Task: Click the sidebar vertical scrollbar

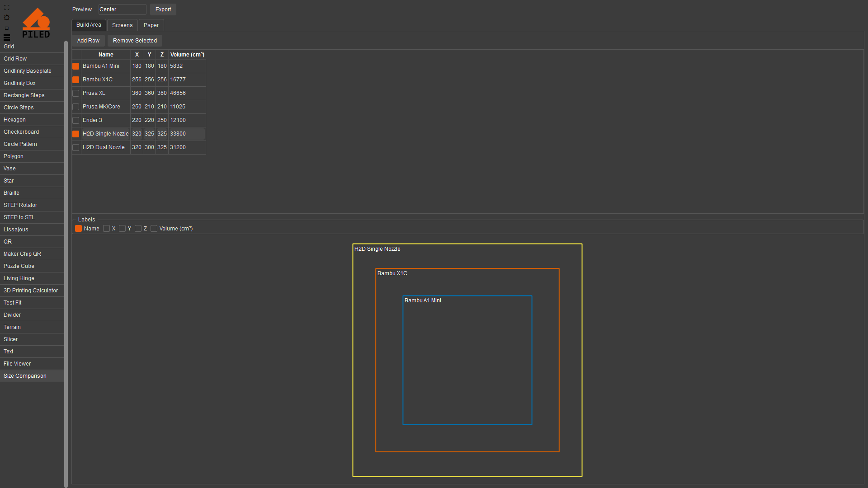Action: click(x=66, y=264)
